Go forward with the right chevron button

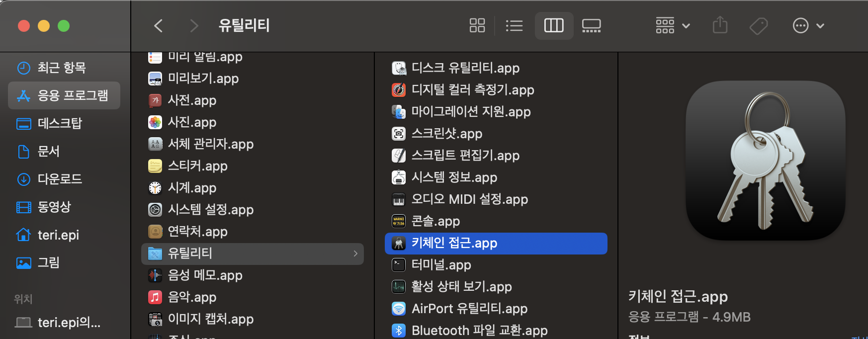(194, 26)
